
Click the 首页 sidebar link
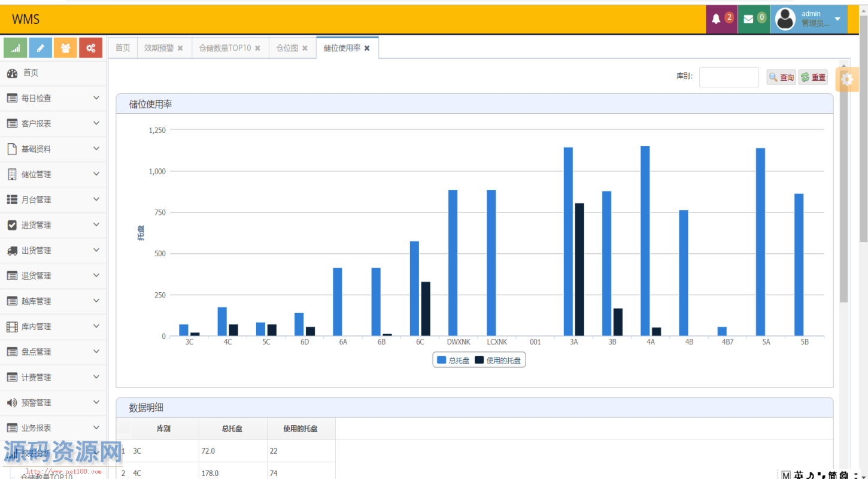(53, 73)
